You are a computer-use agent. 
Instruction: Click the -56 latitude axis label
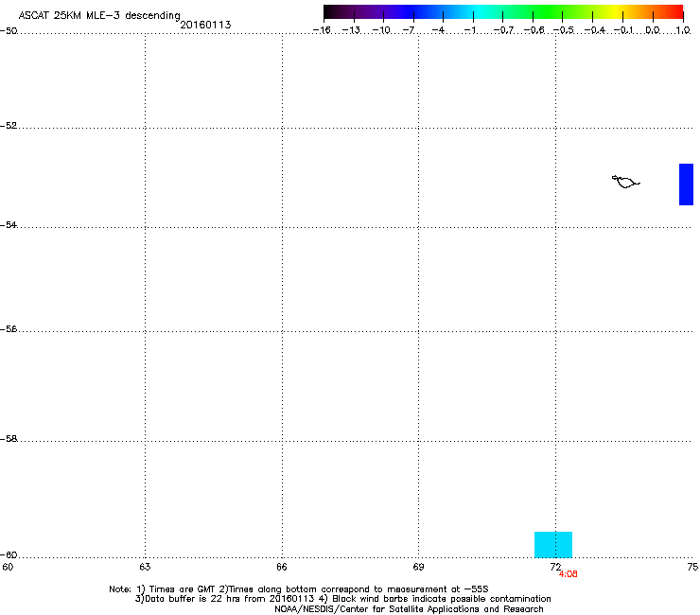(x=9, y=329)
